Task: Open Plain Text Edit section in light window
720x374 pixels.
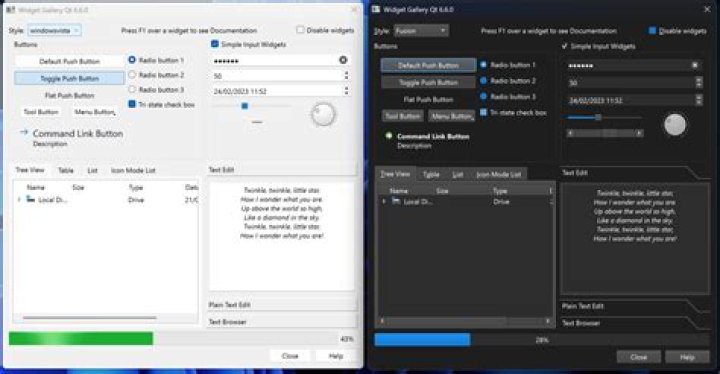Action: coord(282,305)
